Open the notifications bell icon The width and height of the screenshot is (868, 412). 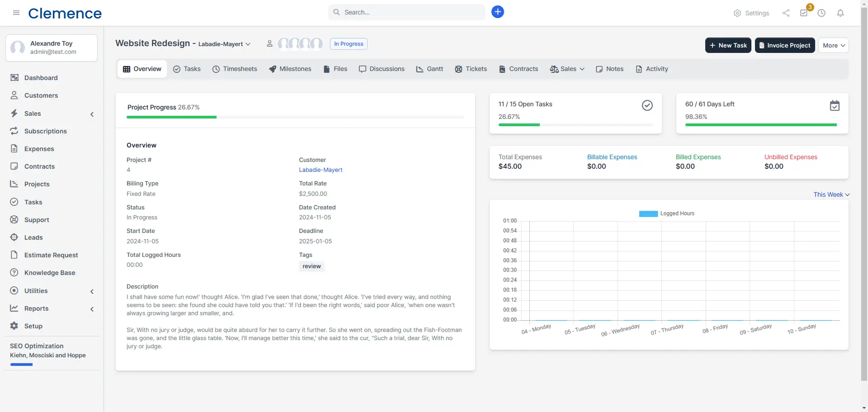[840, 13]
